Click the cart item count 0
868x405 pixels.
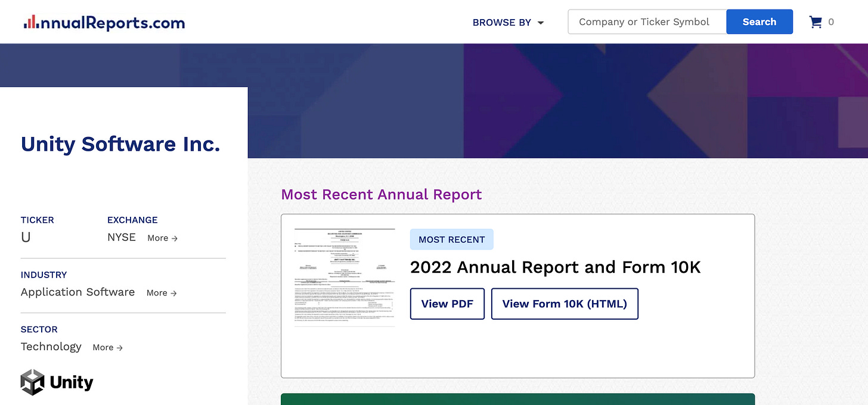tap(831, 22)
